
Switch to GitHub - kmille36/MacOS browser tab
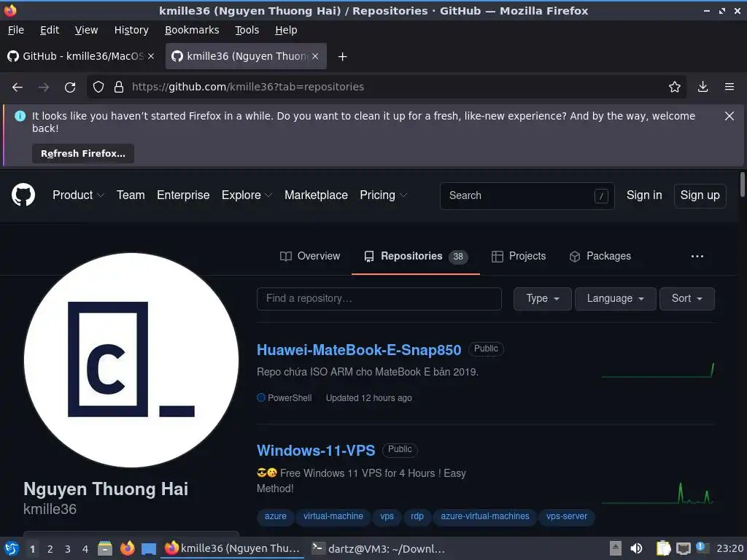click(81, 56)
